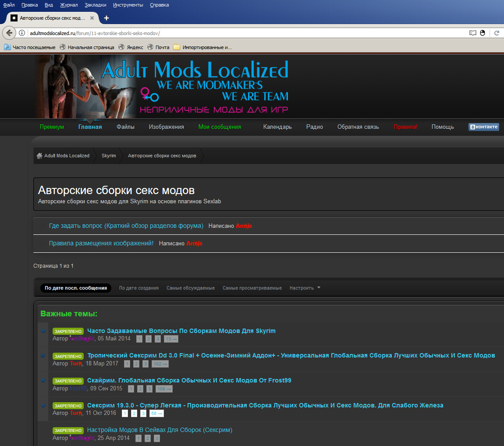Open a new tab with plus button
The height and width of the screenshot is (446, 504).
coord(106,18)
